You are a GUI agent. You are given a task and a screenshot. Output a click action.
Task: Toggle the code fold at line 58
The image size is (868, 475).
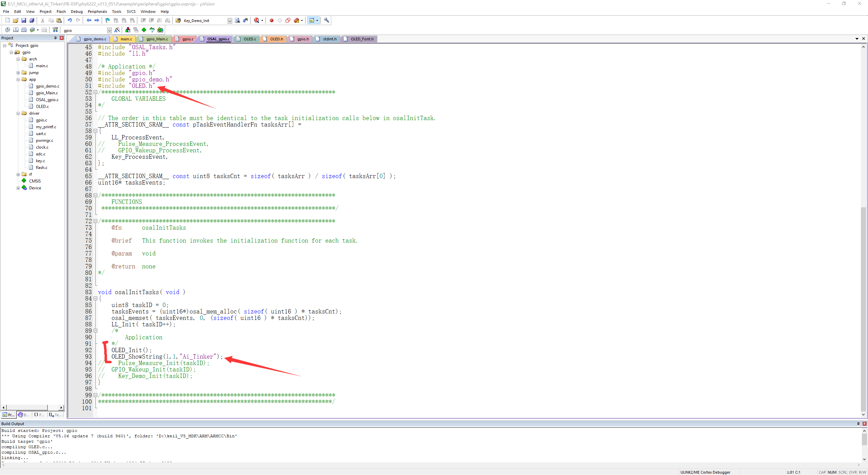click(95, 131)
